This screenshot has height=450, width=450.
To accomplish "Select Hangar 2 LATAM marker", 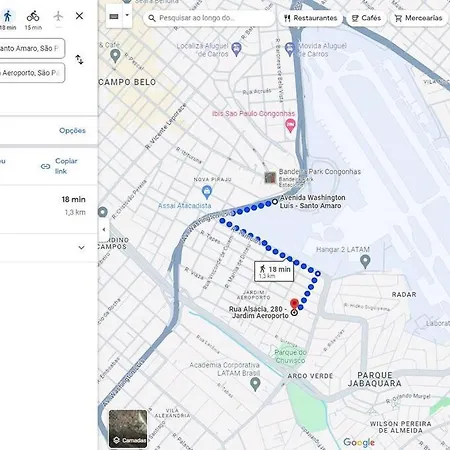I will tap(366, 261).
